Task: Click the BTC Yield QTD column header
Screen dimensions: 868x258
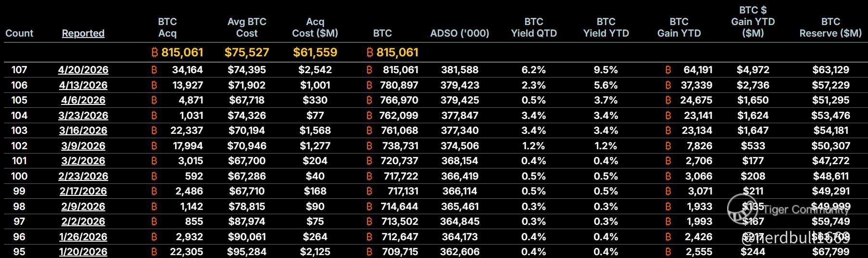Action: pos(534,27)
